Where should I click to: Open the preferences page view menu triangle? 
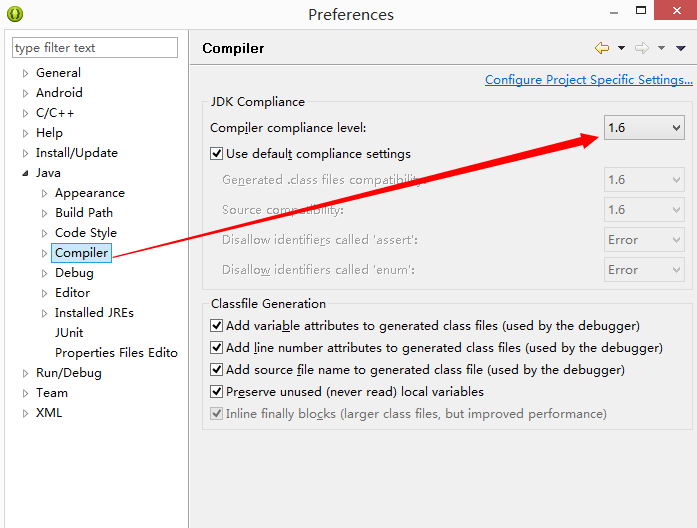click(681, 48)
